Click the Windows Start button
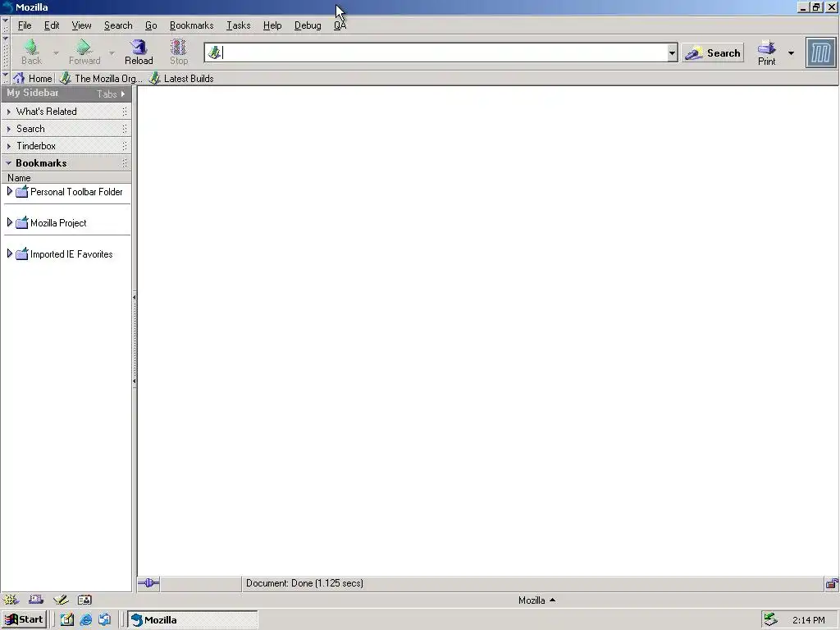Viewport: 840px width, 630px height. [24, 620]
